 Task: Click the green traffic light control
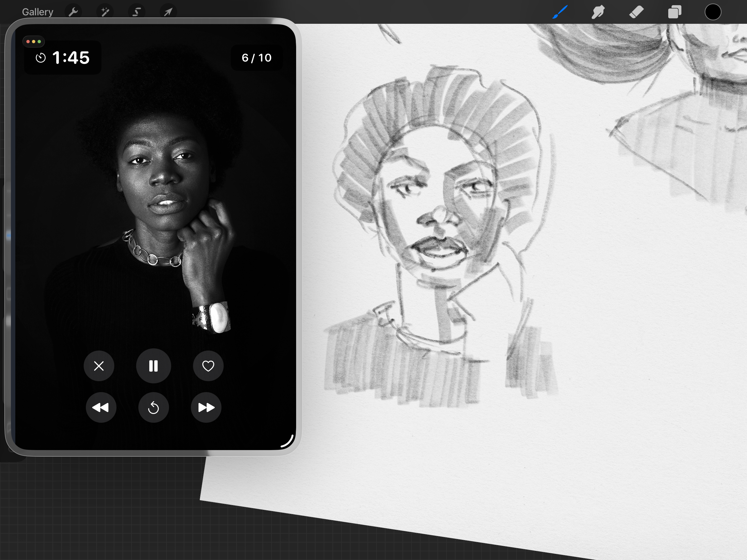40,42
